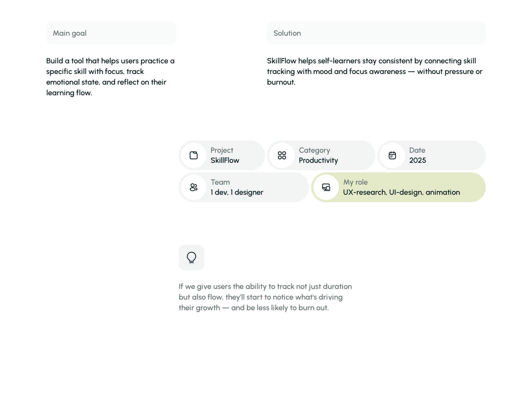Click the lightbulb idea icon
The width and height of the screenshot is (532, 398).
[x=192, y=258]
